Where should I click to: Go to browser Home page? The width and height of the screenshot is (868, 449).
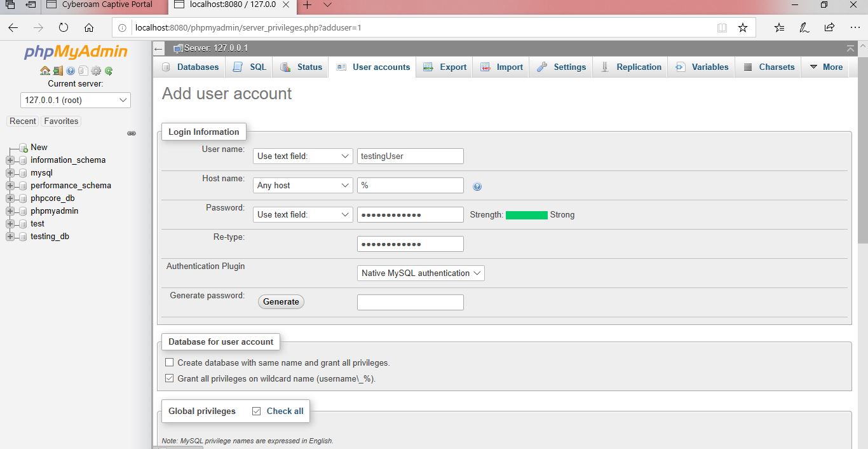click(x=89, y=27)
